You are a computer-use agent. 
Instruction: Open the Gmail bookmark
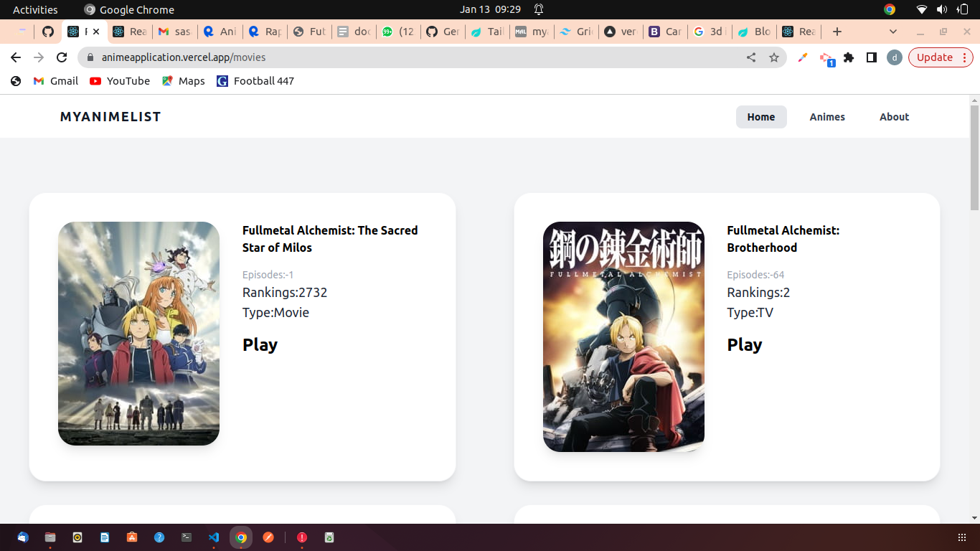[x=55, y=80]
